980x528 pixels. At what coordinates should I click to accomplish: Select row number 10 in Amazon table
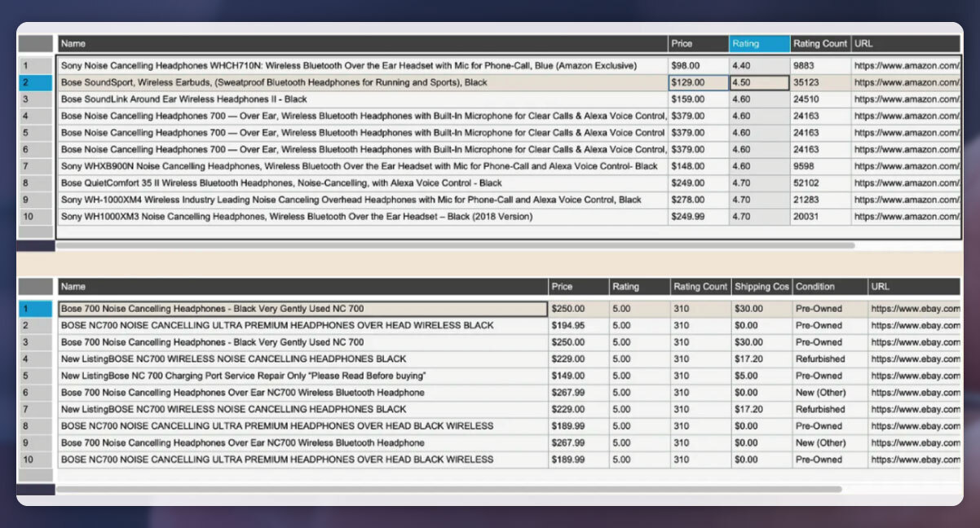tap(36, 217)
